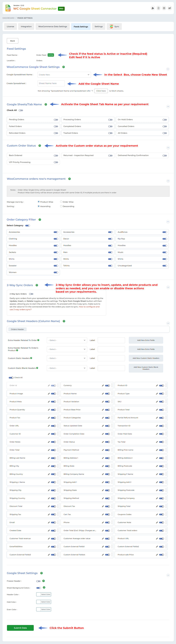
Task: Click the puzzle-piece plugin icon in header
Action: point(153,8)
